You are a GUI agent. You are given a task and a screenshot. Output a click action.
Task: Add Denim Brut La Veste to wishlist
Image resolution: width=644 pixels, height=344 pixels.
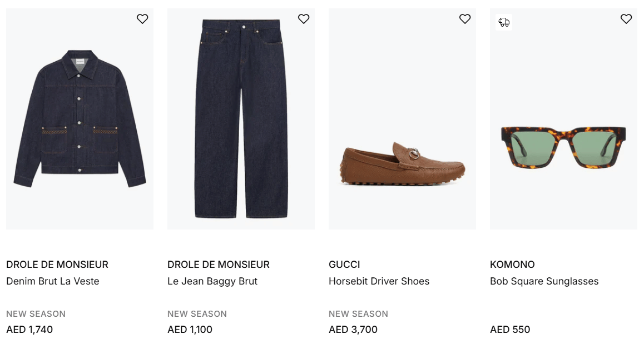pos(142,19)
